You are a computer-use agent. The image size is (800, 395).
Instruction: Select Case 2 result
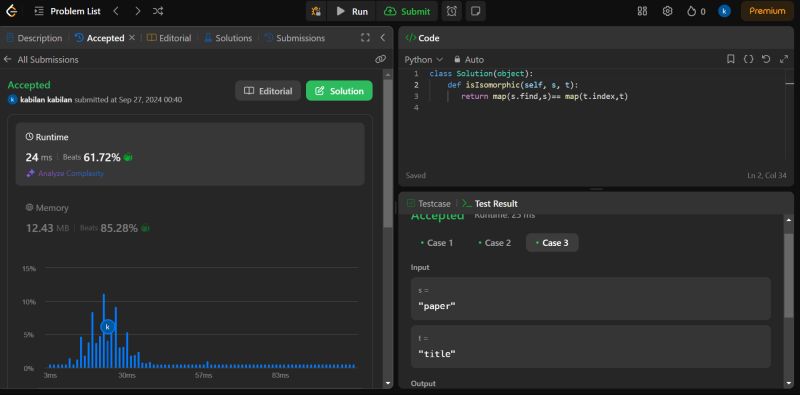tap(494, 243)
